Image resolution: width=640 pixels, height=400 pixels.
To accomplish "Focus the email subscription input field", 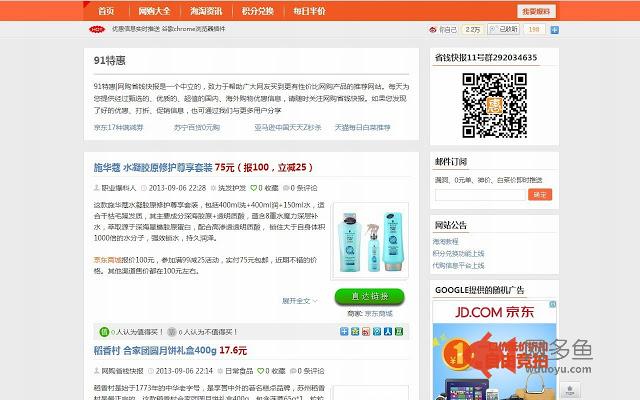I will click(x=480, y=195).
